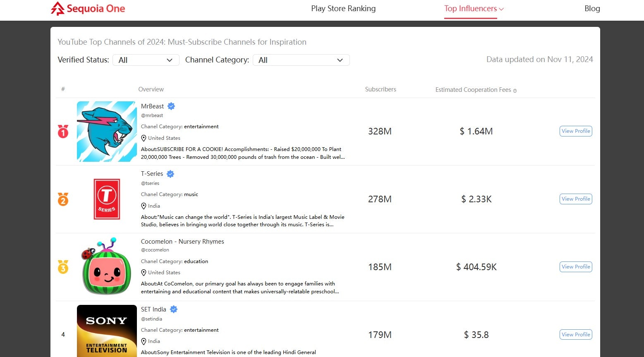Go to Play Store Ranking

[x=343, y=9]
